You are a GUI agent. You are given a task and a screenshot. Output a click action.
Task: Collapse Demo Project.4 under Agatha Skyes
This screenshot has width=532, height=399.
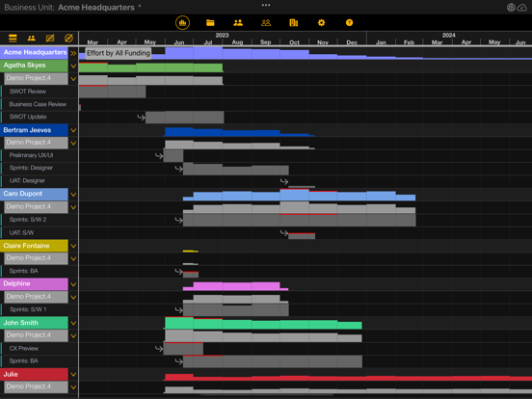[73, 79]
